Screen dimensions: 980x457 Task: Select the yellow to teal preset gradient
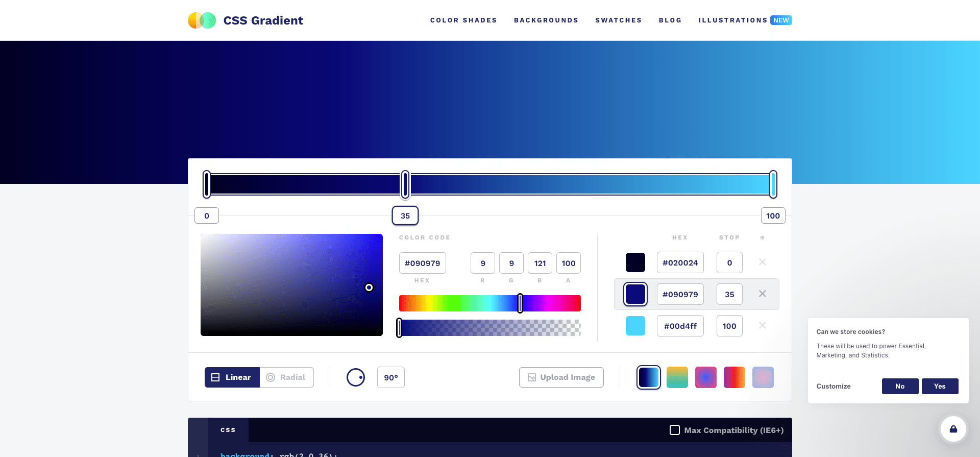(677, 377)
